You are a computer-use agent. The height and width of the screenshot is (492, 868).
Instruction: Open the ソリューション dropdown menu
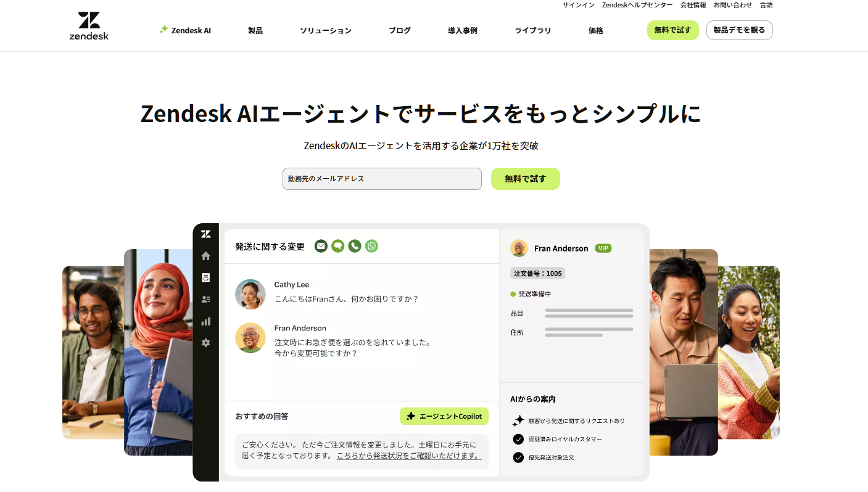click(325, 30)
